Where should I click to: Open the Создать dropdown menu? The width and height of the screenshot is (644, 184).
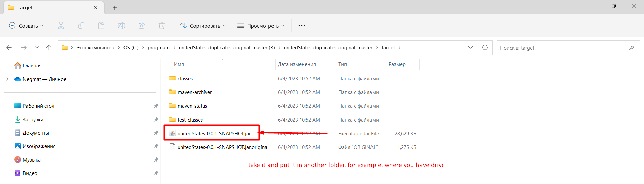(x=26, y=26)
